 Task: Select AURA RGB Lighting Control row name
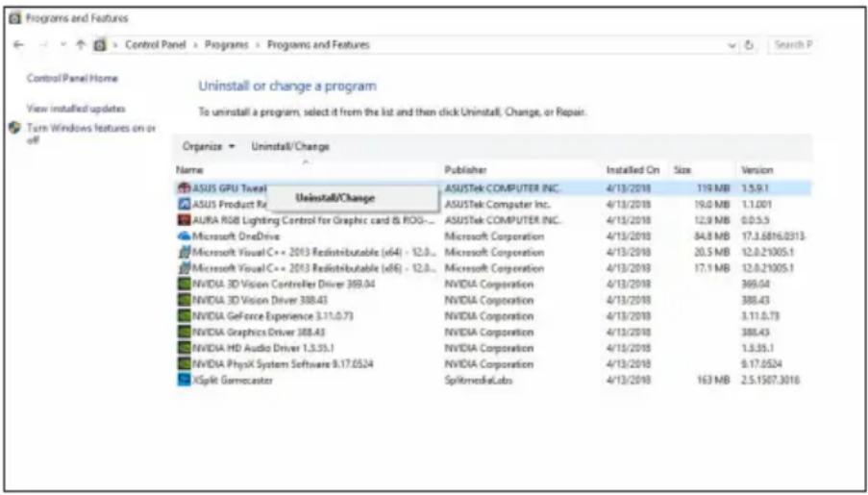(x=314, y=220)
